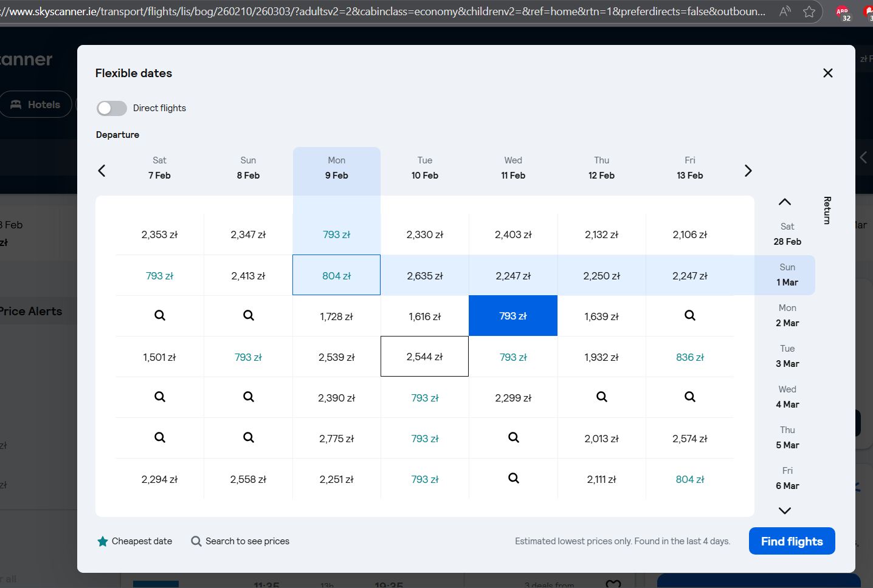This screenshot has width=873, height=588.
Task: Open the red extension icon with badge 32
Action: tap(843, 13)
